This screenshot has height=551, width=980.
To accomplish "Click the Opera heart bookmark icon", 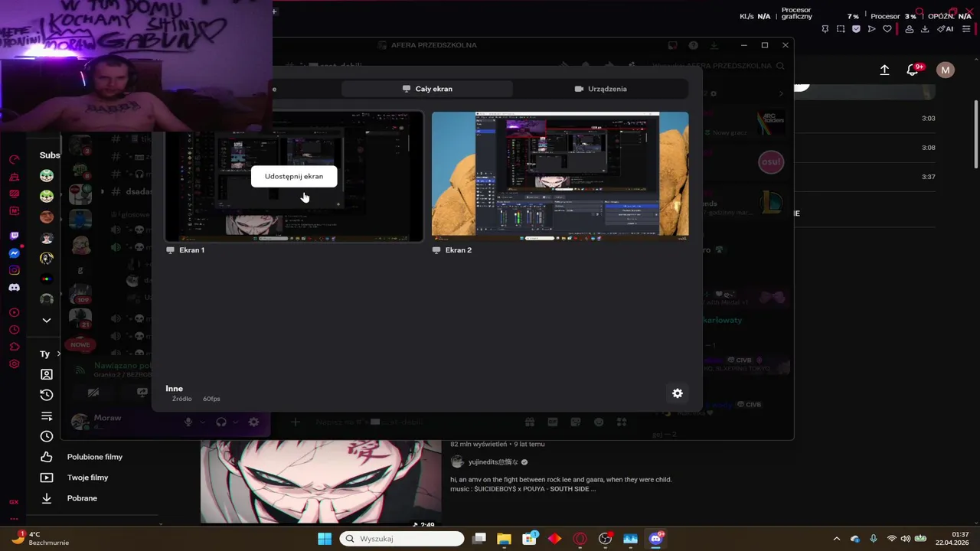I will click(x=887, y=29).
